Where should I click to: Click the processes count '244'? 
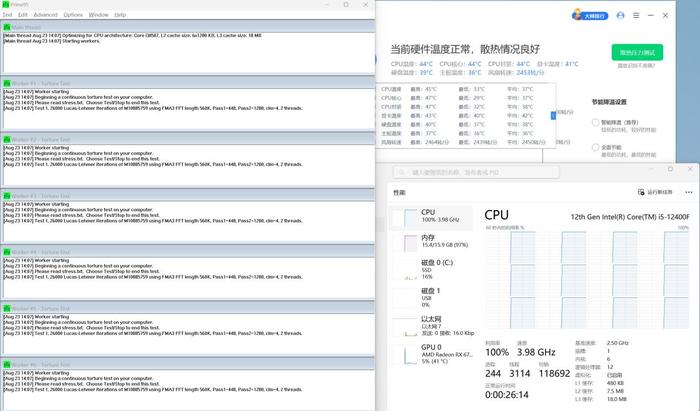493,374
